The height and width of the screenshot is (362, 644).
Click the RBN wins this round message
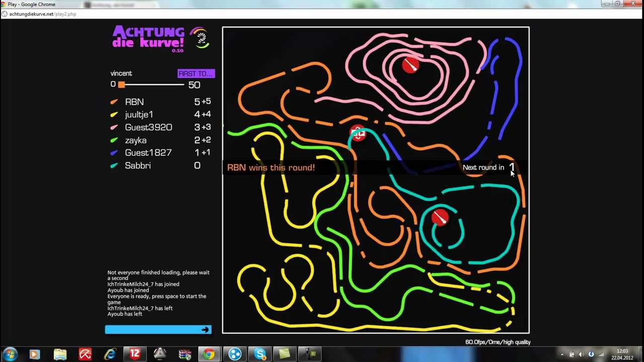coord(271,167)
